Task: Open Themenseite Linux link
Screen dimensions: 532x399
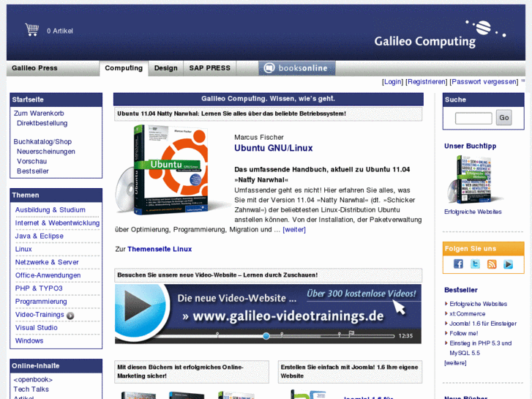Action: [160, 249]
